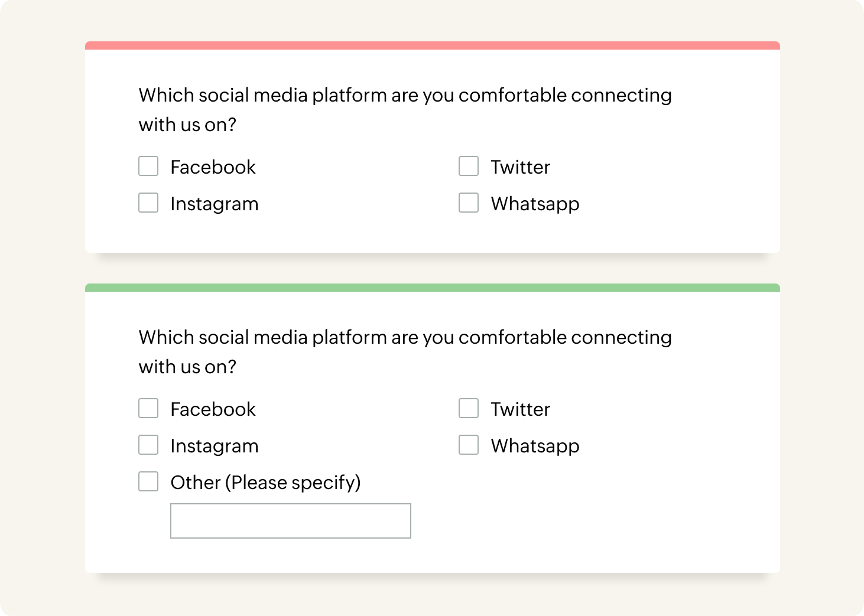The height and width of the screenshot is (616, 864).
Task: Click the Whatsapp label text in the green-topped card
Action: [x=535, y=446]
